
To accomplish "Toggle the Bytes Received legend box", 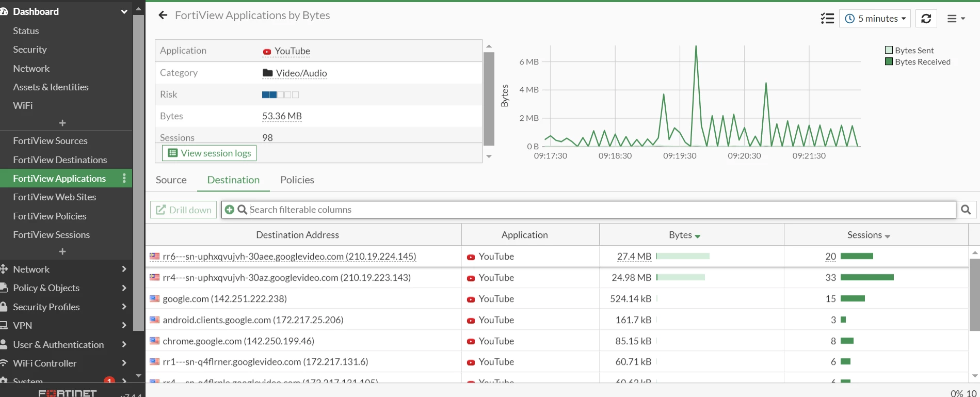I will coord(889,61).
